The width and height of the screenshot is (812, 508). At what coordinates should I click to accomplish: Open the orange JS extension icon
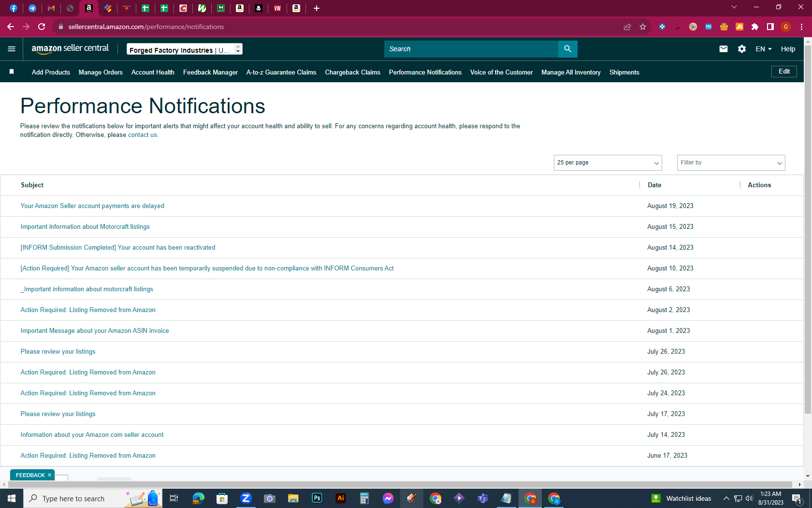point(739,27)
